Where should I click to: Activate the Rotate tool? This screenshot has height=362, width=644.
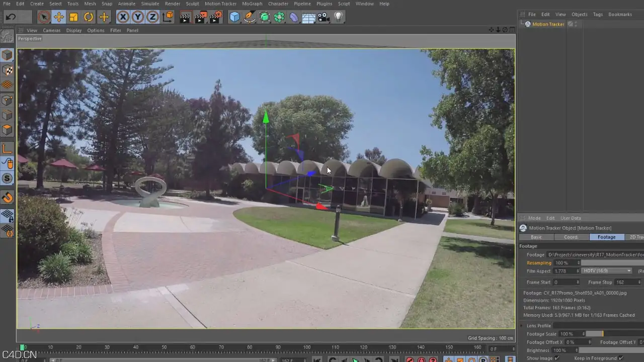pyautogui.click(x=89, y=17)
